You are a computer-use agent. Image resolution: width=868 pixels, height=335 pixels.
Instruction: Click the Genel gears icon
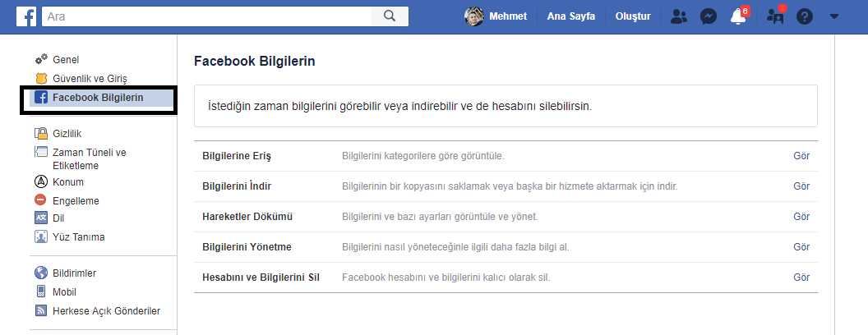[41, 59]
